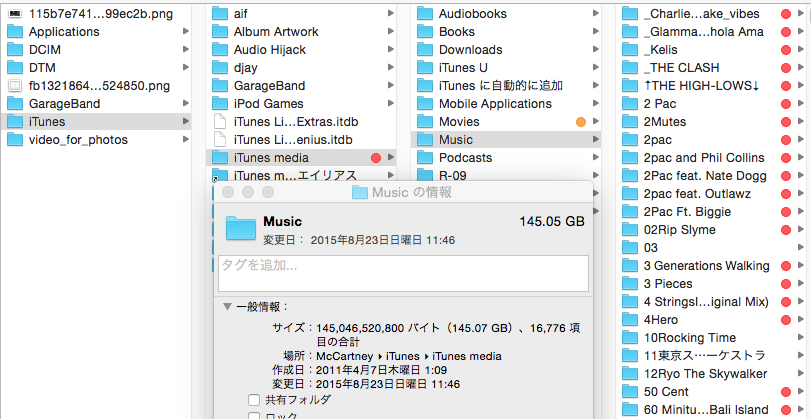The image size is (811, 419).
Task: Select the 3 Pieces folder
Action: click(713, 283)
